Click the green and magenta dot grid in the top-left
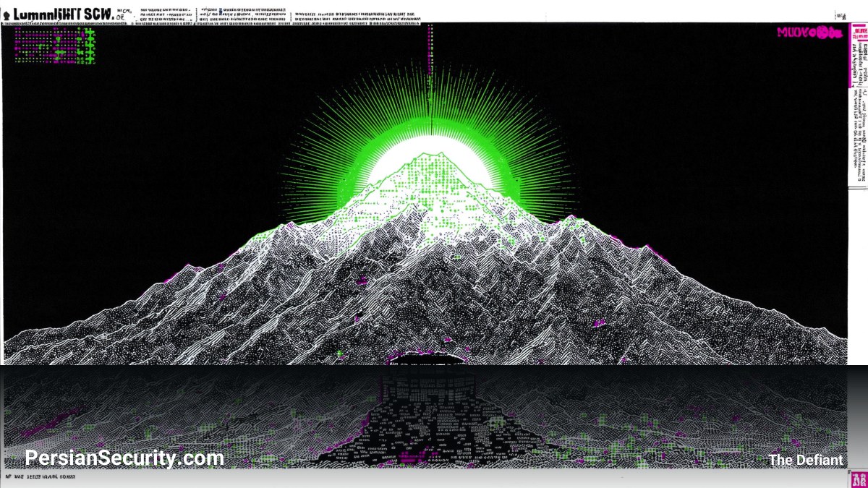868x488 pixels. [x=55, y=45]
